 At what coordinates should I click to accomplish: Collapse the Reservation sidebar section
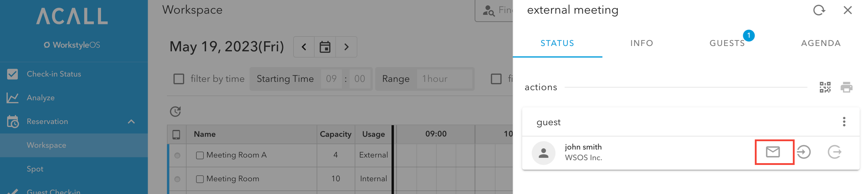pyautogui.click(x=131, y=121)
